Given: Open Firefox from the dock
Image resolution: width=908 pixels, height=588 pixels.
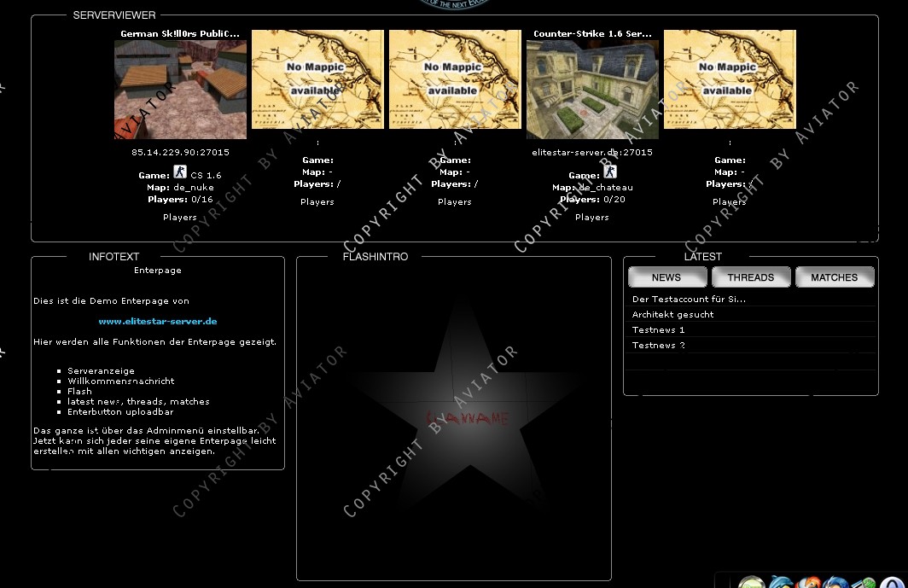Looking at the screenshot, I should 809,584.
